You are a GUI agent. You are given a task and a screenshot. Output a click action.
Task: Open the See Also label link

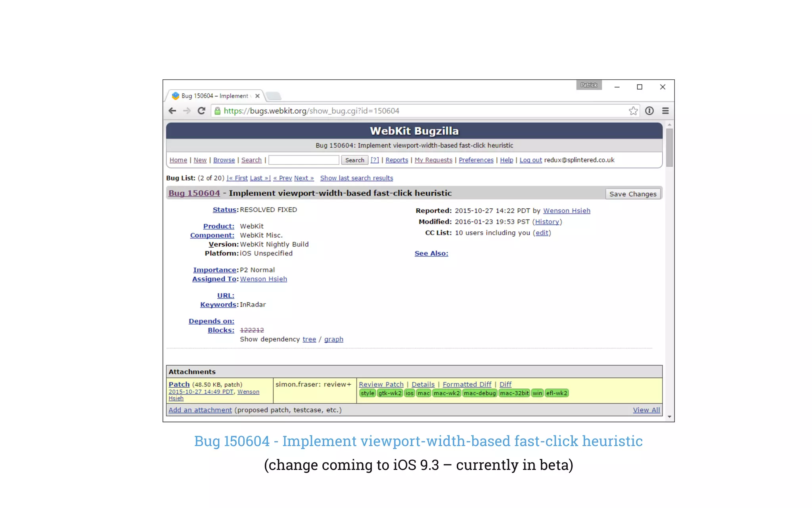[x=431, y=254]
